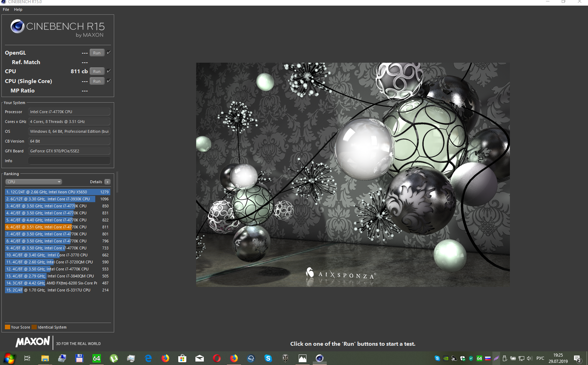The width and height of the screenshot is (588, 365).
Task: Select ranking row 3 scoring 850
Action: (x=57, y=206)
